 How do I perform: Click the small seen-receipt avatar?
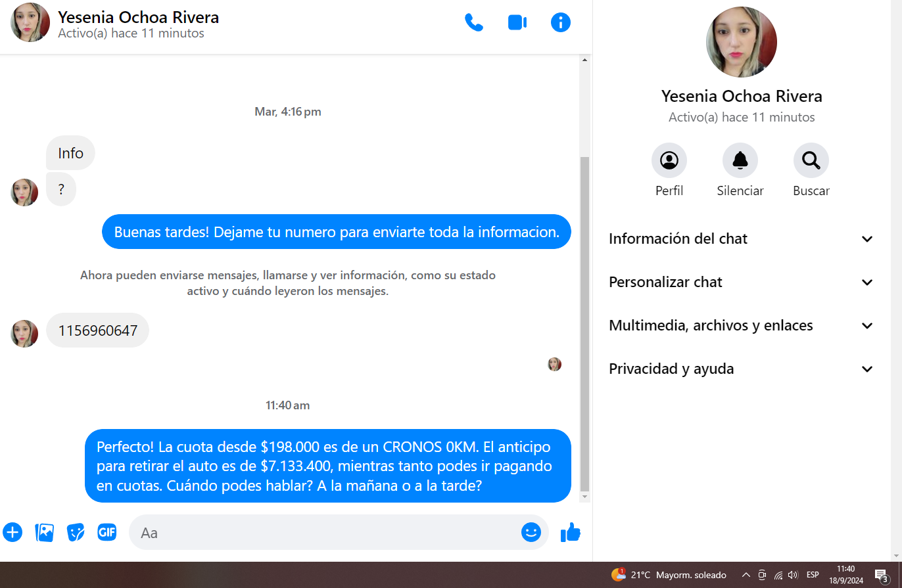[555, 365]
